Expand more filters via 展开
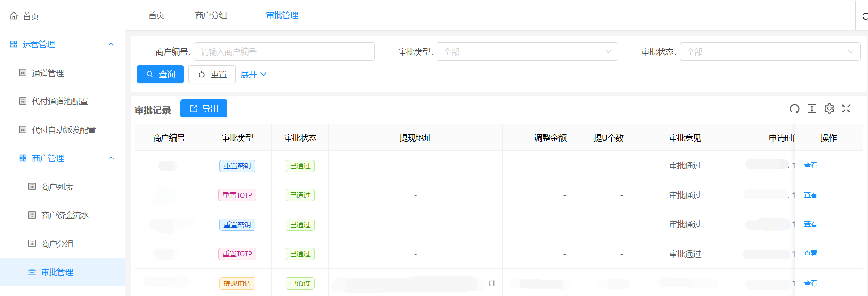 [x=254, y=74]
